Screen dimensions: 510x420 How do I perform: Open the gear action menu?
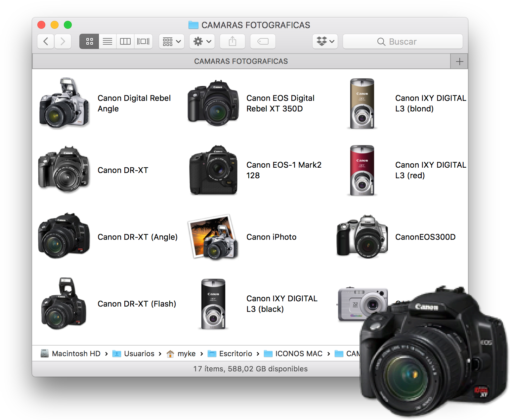(202, 41)
